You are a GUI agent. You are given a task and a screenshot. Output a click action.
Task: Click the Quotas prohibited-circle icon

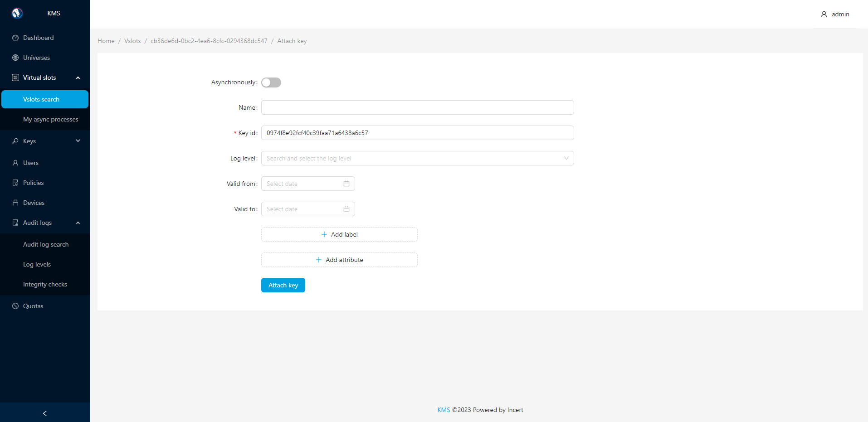[15, 306]
